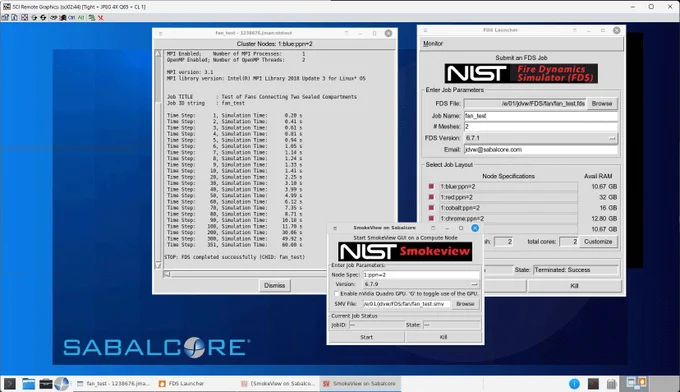This screenshot has width=680, height=392.
Task: Click the State field showing Terminated: Success
Action: coord(575,270)
